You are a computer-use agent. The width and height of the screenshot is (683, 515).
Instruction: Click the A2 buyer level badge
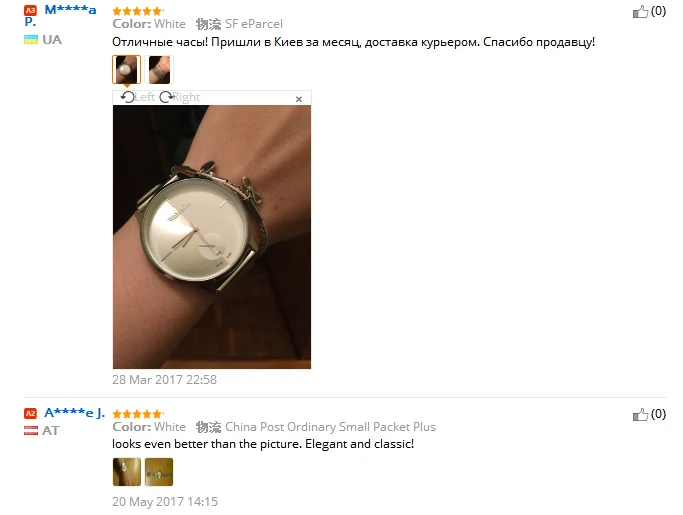[30, 413]
